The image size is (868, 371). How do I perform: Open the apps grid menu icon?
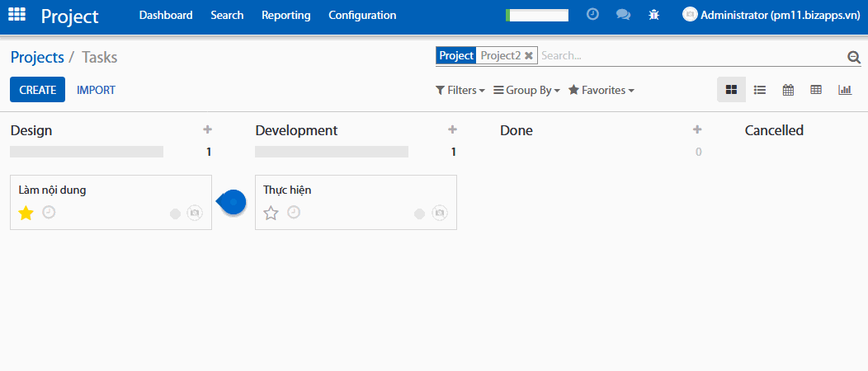[x=17, y=15]
